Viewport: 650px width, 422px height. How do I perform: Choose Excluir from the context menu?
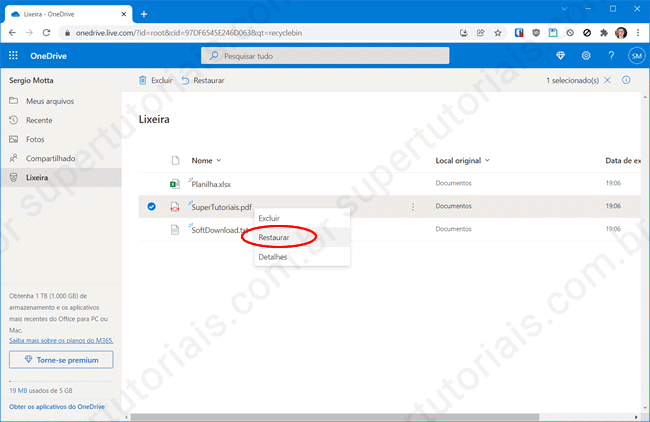[x=269, y=218]
